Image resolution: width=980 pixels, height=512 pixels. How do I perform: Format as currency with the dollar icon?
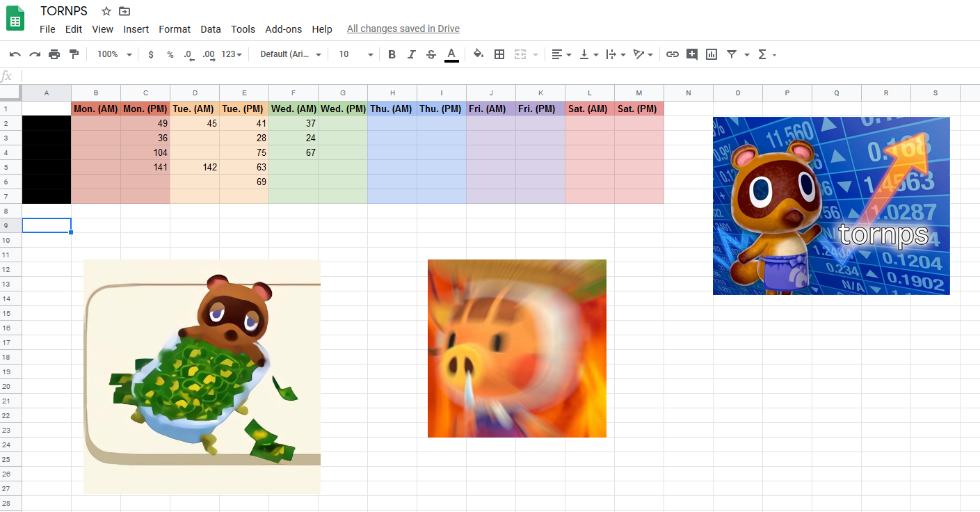151,54
